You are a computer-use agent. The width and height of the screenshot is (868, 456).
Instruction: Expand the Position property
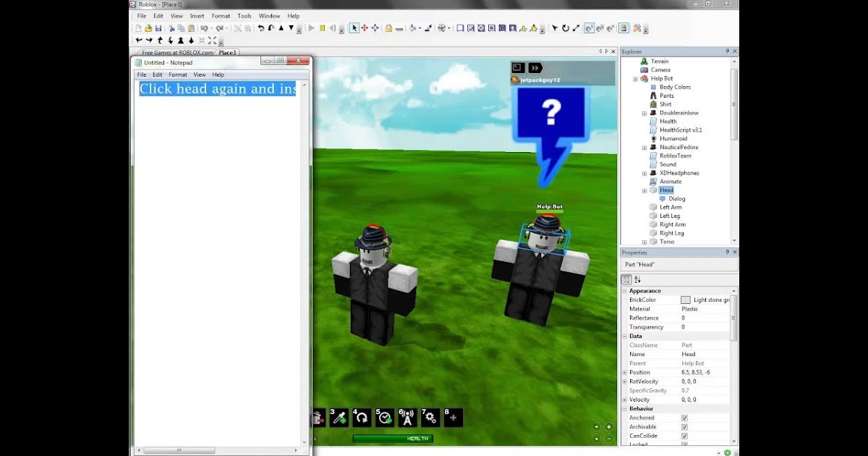coord(625,372)
